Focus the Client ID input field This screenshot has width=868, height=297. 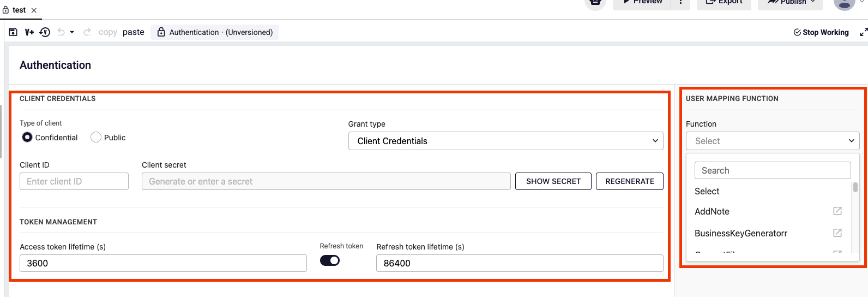pyautogui.click(x=74, y=181)
